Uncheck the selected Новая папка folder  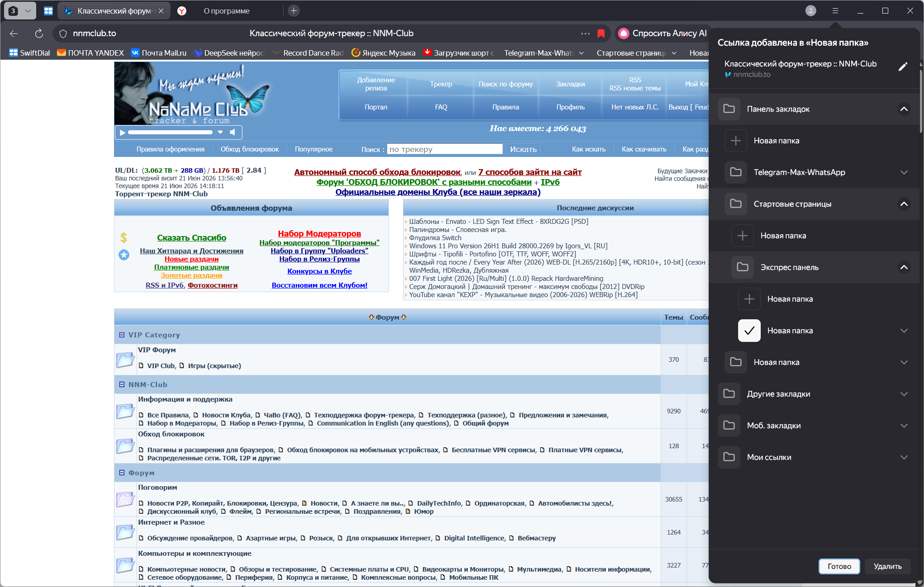pyautogui.click(x=749, y=331)
